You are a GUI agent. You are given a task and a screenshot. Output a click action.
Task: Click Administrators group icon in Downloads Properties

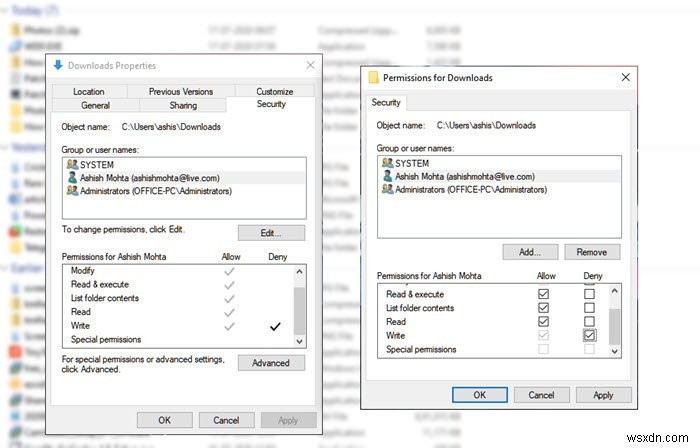click(71, 190)
